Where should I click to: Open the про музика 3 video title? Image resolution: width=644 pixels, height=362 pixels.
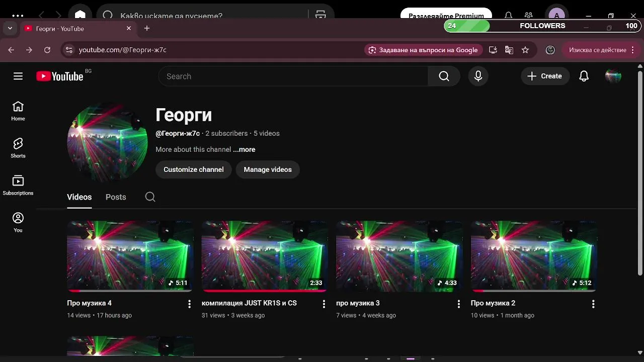(x=358, y=303)
